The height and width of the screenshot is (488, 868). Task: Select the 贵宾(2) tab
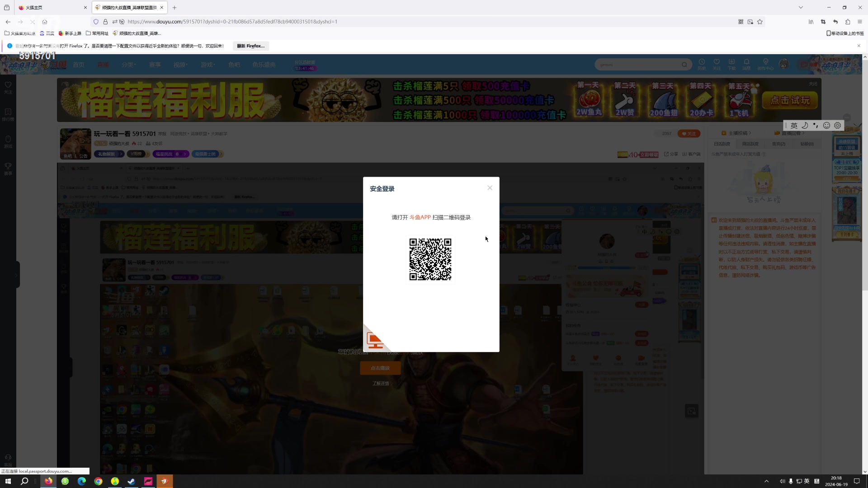point(778,144)
